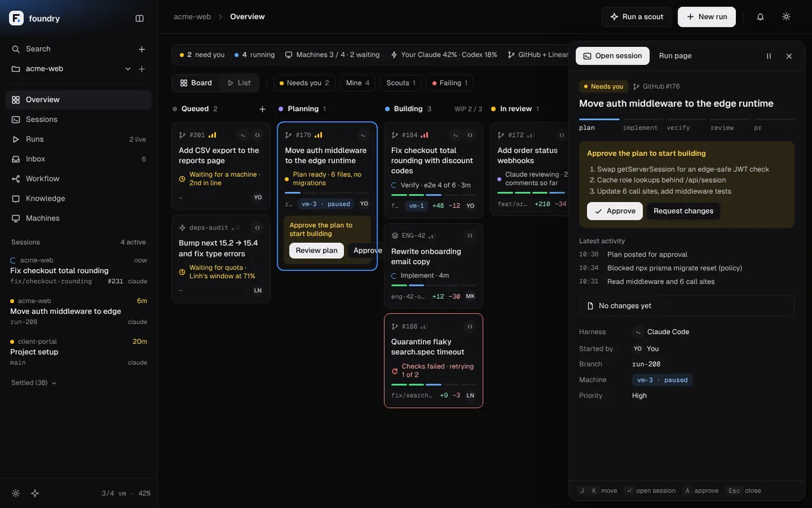Toggle the 'Failing 1' filter chip
Image resolution: width=812 pixels, height=508 pixels.
pos(450,83)
